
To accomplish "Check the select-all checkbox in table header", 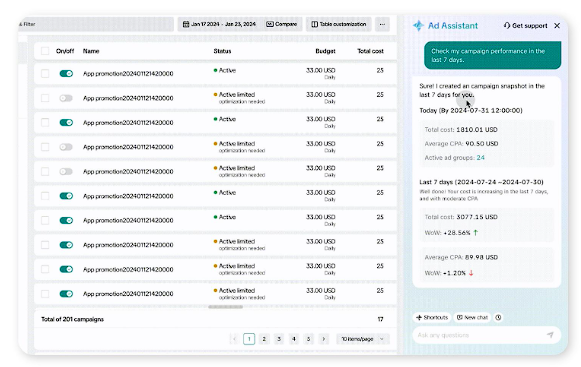I will pos(45,51).
